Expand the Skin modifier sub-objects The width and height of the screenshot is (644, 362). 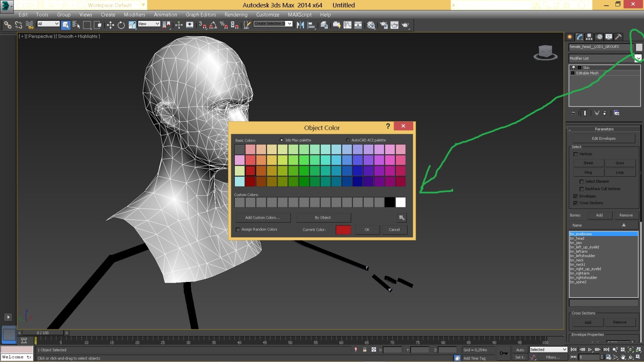point(580,68)
